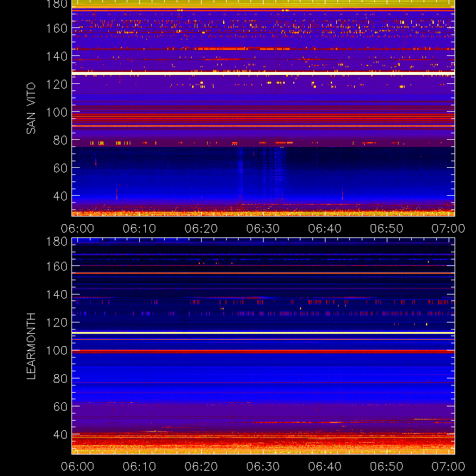Click the bright yellow line in Learmonth spectrogram

click(263, 333)
